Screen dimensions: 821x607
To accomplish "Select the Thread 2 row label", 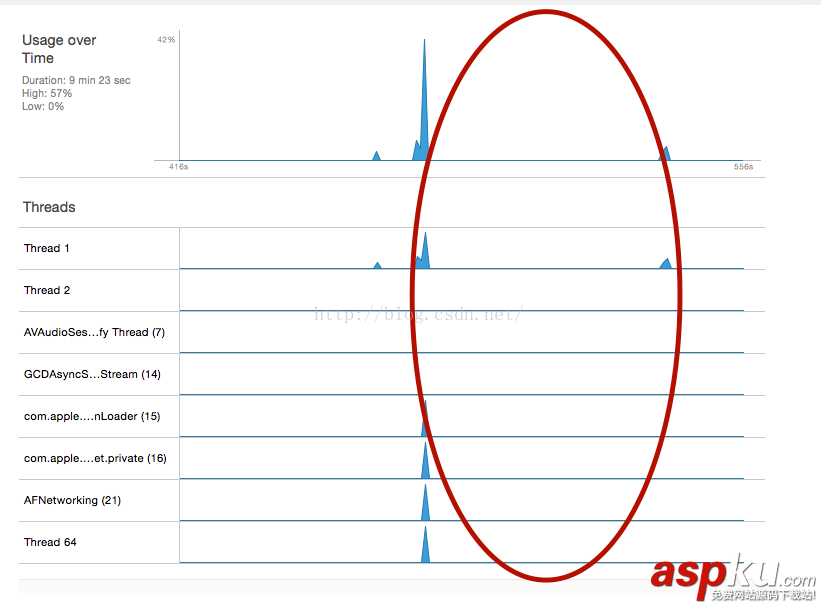I will pos(47,290).
